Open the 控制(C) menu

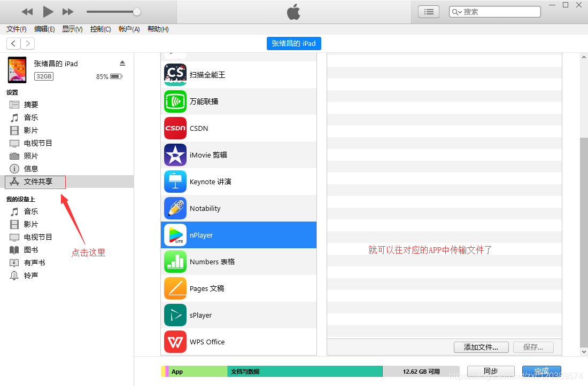pos(100,29)
